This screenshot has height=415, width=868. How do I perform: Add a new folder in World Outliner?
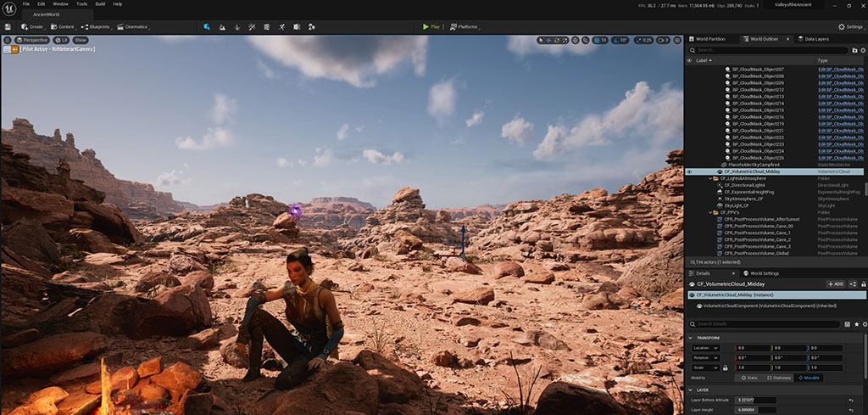coord(855,50)
